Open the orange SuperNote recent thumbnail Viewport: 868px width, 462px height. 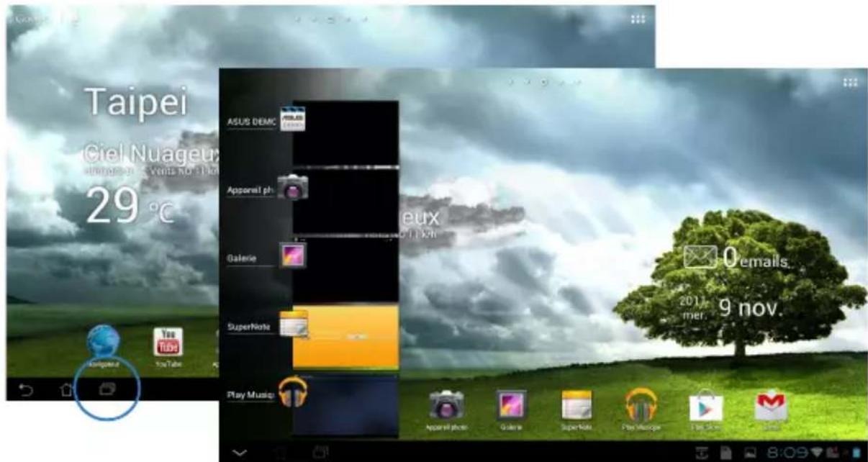(x=345, y=337)
